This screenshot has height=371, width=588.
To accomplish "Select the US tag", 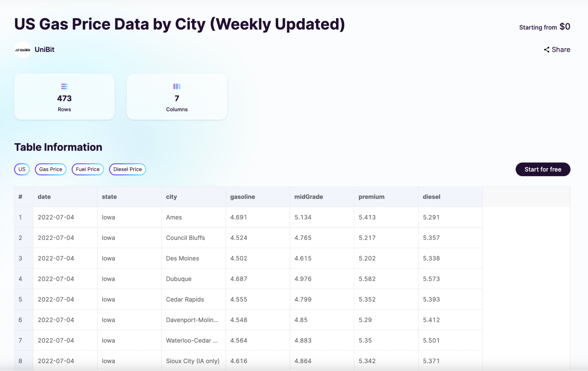I will coord(22,169).
